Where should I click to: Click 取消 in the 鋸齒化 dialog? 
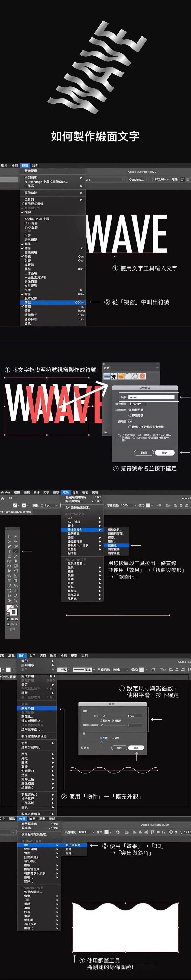(119, 748)
